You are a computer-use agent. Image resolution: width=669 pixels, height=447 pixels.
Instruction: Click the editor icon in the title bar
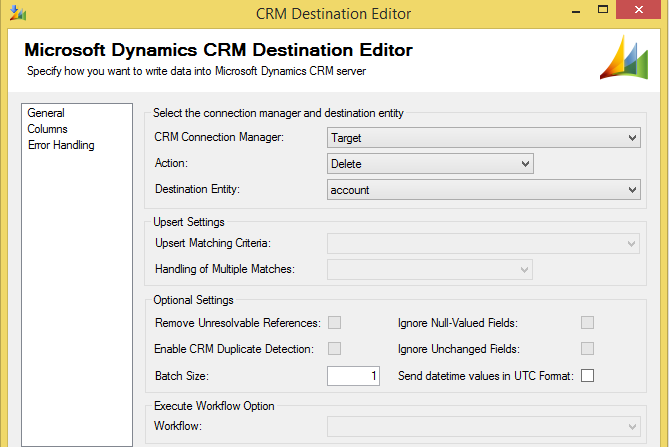tap(19, 14)
